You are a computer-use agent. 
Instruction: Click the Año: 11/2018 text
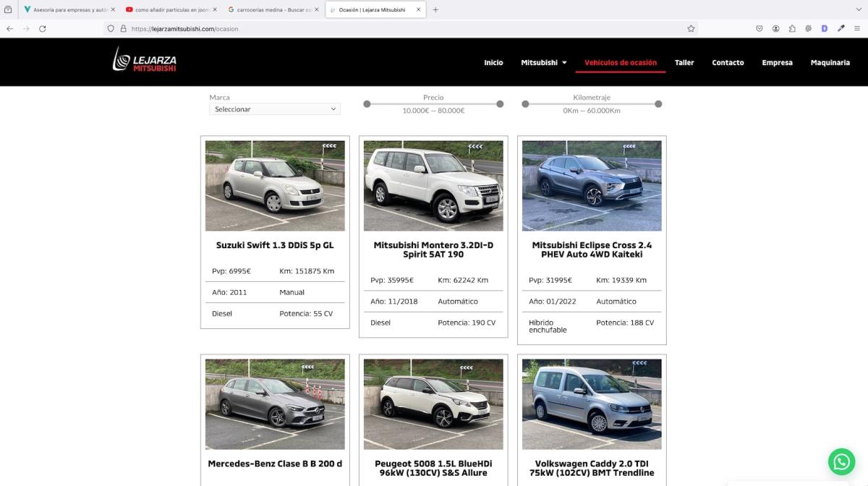tap(394, 302)
